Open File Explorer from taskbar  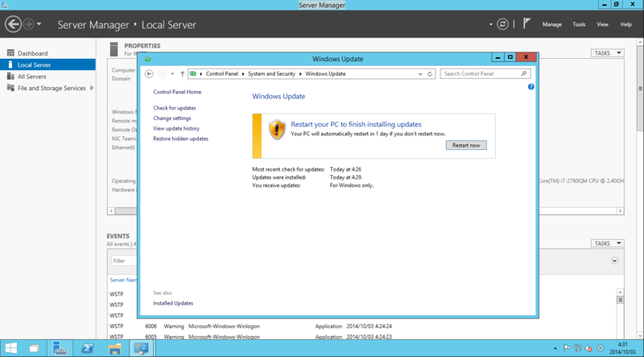click(x=114, y=349)
